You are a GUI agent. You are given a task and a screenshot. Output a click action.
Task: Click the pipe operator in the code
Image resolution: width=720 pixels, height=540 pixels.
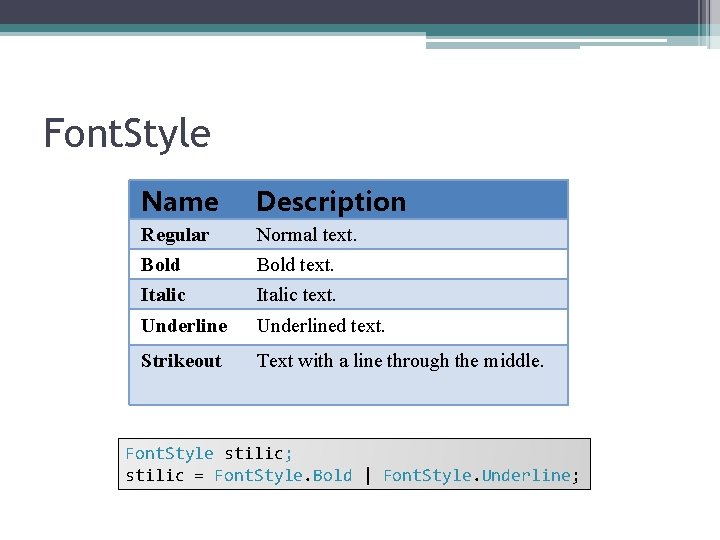(368, 475)
